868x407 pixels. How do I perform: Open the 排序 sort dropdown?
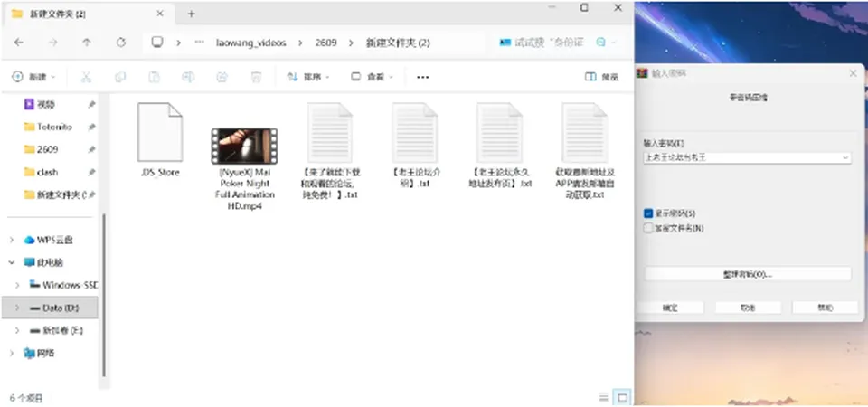(x=308, y=77)
